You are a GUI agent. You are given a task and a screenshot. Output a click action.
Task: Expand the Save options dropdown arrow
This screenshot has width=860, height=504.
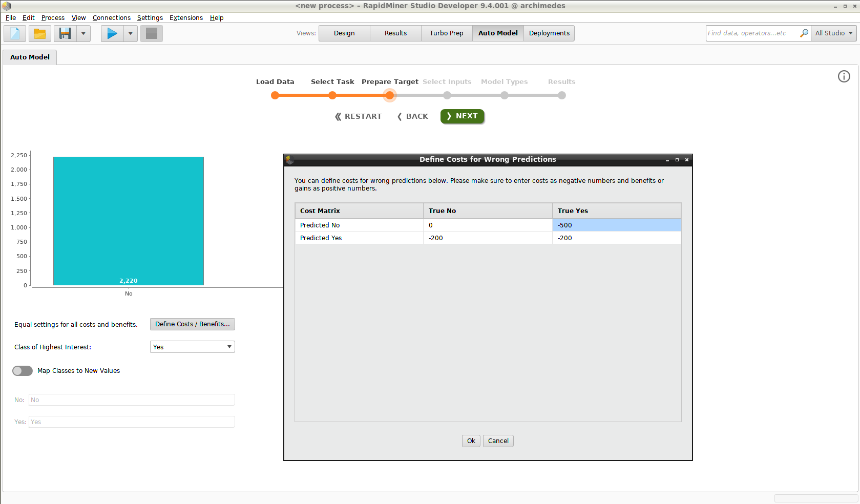(83, 34)
